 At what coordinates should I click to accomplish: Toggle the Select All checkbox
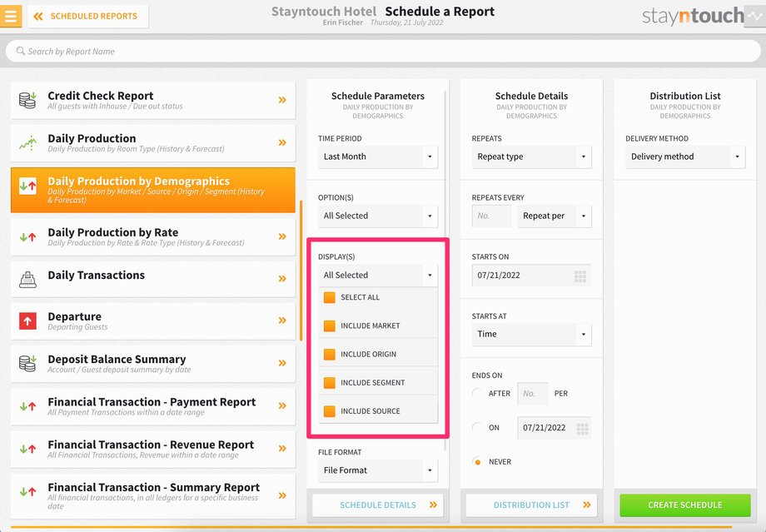(330, 297)
